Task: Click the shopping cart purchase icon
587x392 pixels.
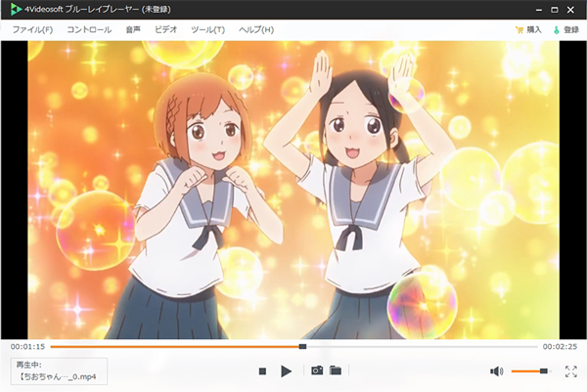Action: click(x=519, y=30)
